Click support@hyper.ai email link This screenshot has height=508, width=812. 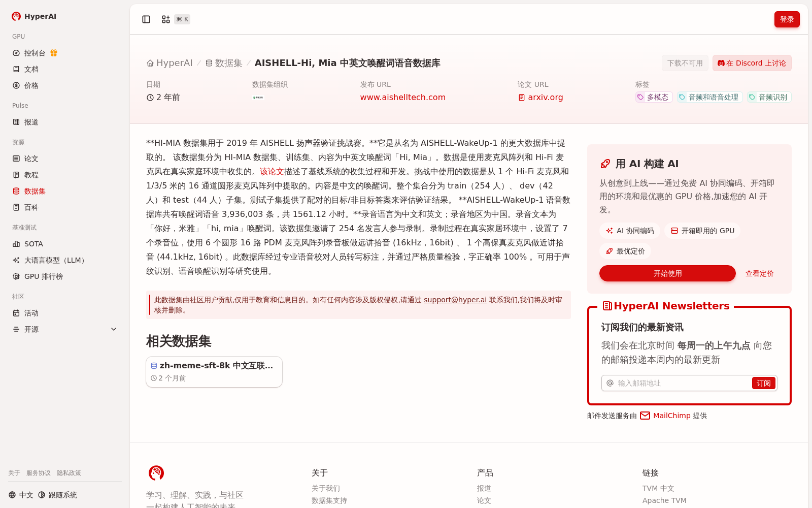point(455,300)
